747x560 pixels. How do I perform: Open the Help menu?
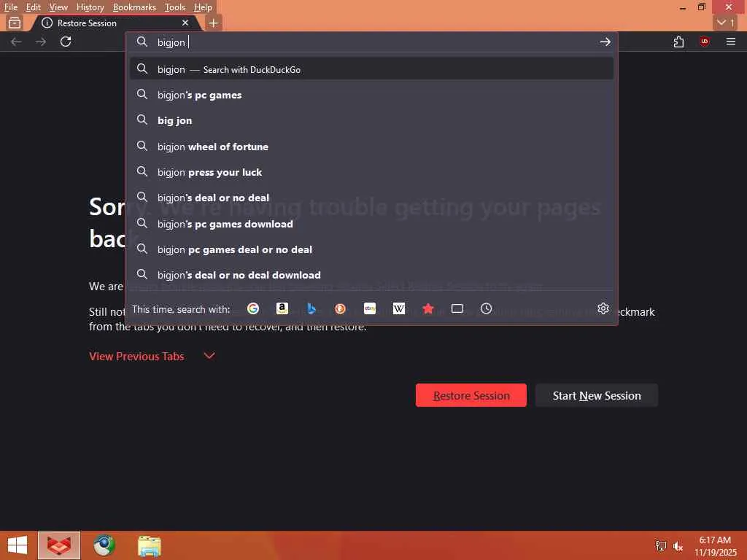[203, 7]
